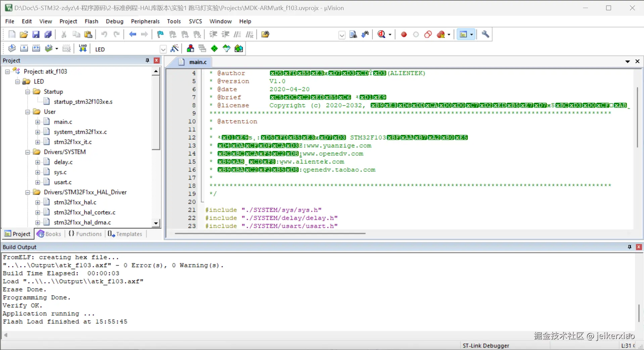Toggle enable/disable all breakpoints icon
Screen dimensions: 644x350
pos(428,34)
